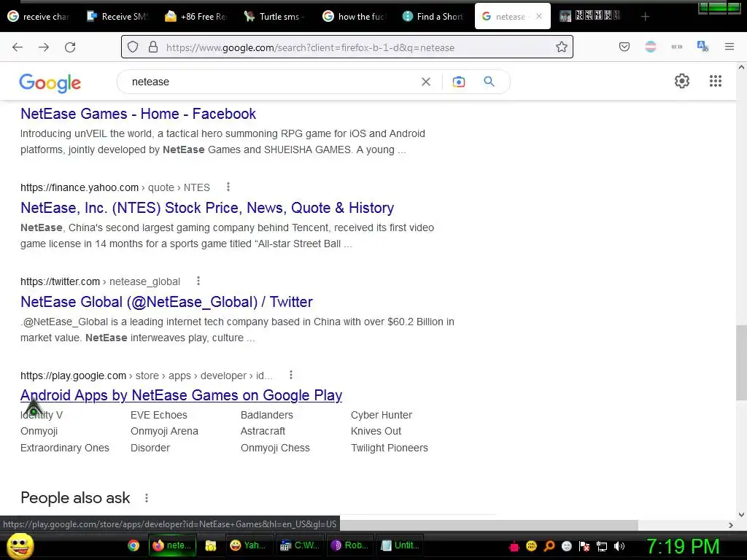The image size is (747, 560).
Task: Open the Twilight Pioneers sitelink
Action: (390, 448)
